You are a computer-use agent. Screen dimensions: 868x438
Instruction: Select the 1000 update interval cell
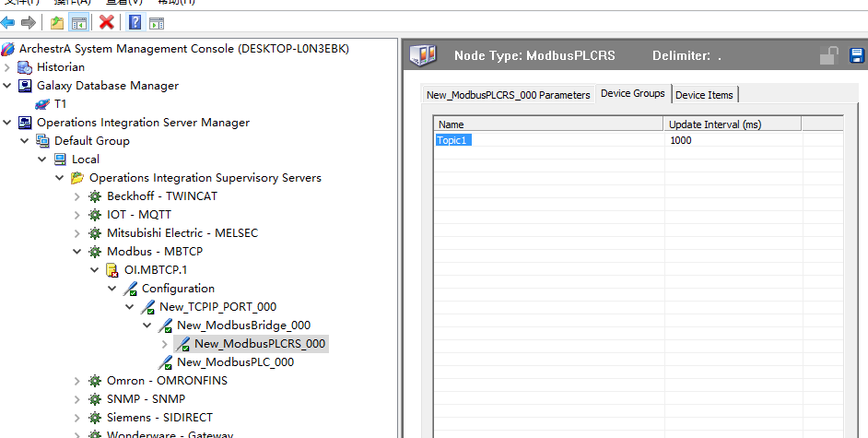coord(681,140)
